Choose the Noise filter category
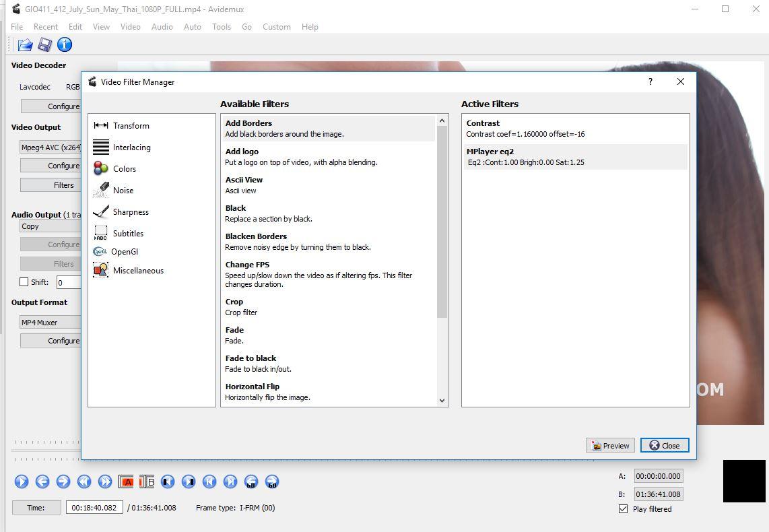 point(123,191)
